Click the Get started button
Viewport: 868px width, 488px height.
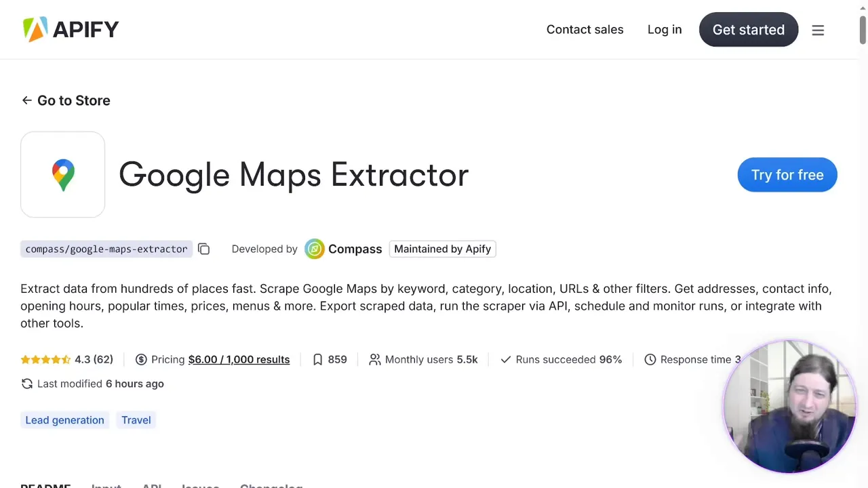pos(749,30)
